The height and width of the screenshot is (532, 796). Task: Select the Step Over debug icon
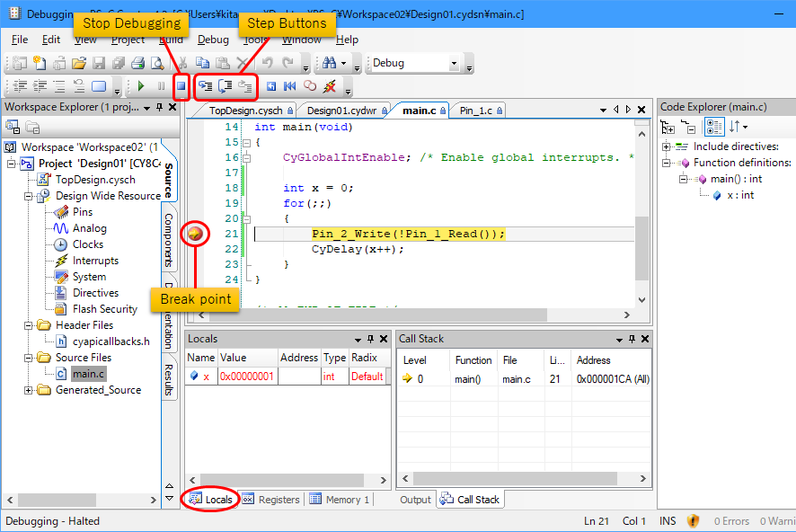pos(225,85)
